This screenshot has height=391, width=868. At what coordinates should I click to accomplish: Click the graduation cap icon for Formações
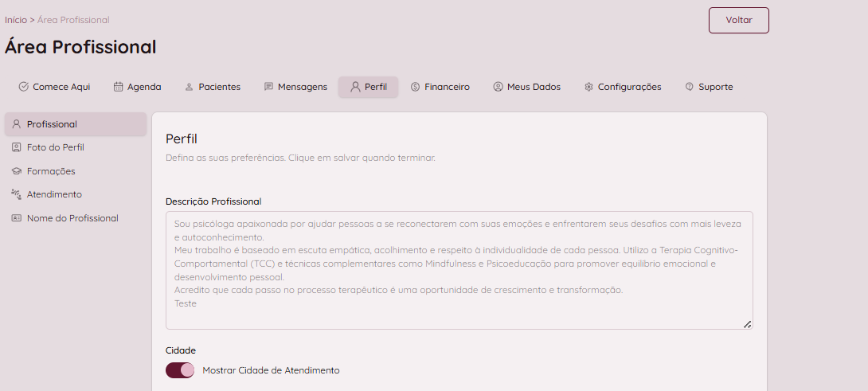coord(16,171)
